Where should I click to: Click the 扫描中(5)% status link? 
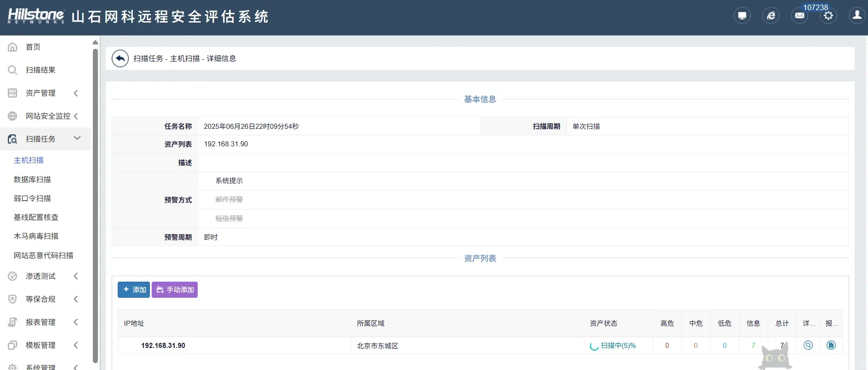(x=618, y=346)
